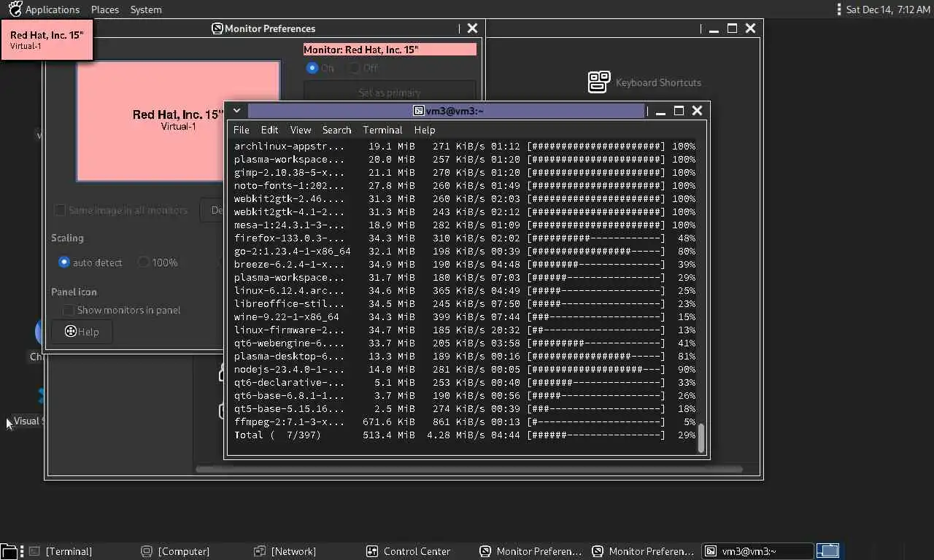934x560 pixels.
Task: Click the gimp-2.10.38-5 row
Action: click(464, 173)
